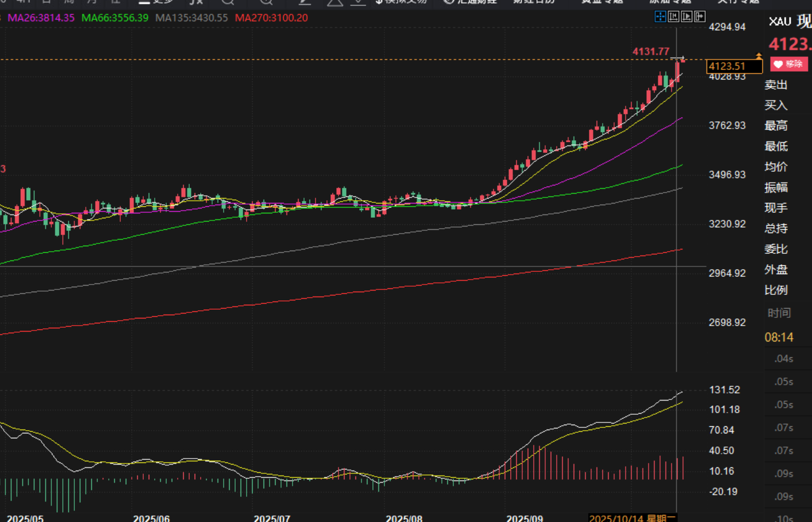Image resolution: width=812 pixels, height=522 pixels.
Task: Click the jump-to-start chart icon
Action: click(674, 17)
